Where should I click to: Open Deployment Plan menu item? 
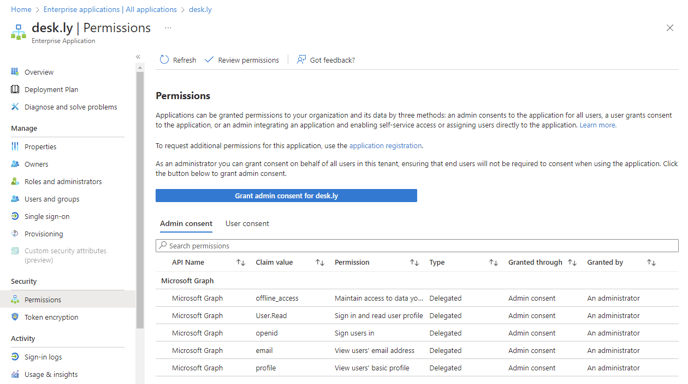tap(51, 90)
